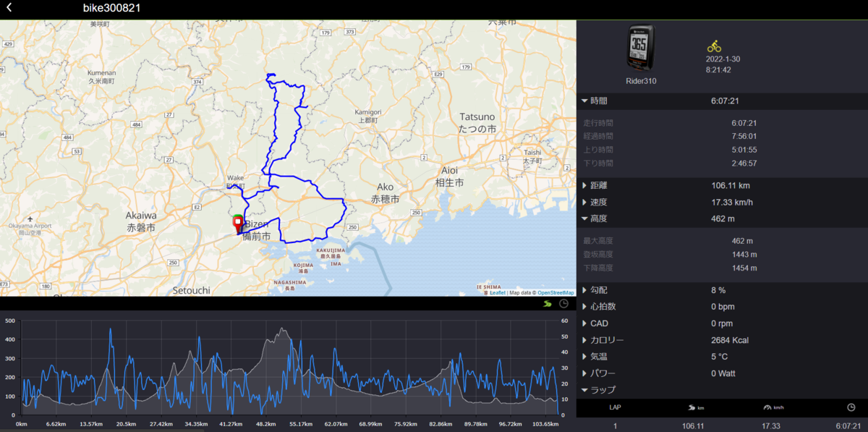Click the gradient value 8 %
The width and height of the screenshot is (868, 432).
[718, 290]
